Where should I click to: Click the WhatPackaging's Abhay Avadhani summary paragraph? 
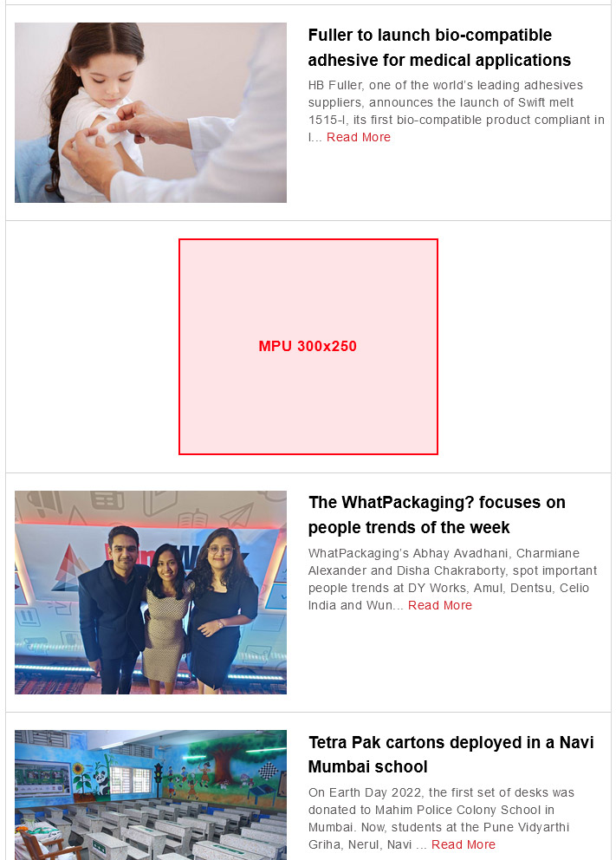click(x=452, y=579)
